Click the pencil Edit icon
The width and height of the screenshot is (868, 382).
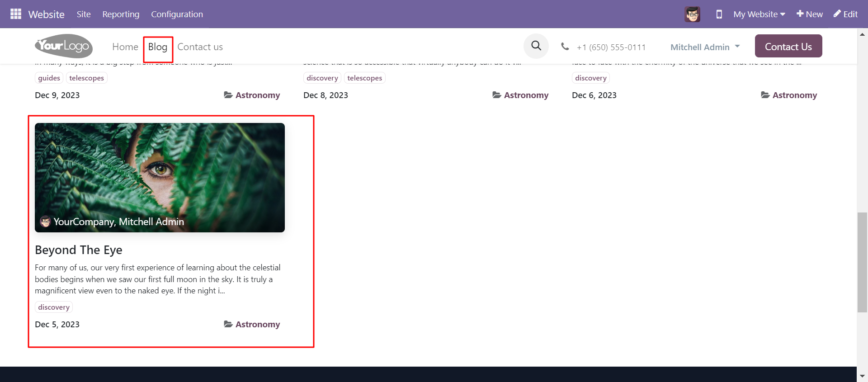(x=837, y=14)
